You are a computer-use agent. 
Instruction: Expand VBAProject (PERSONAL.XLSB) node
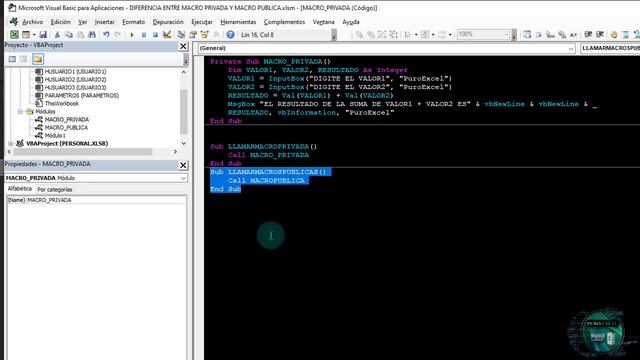tap(11, 143)
